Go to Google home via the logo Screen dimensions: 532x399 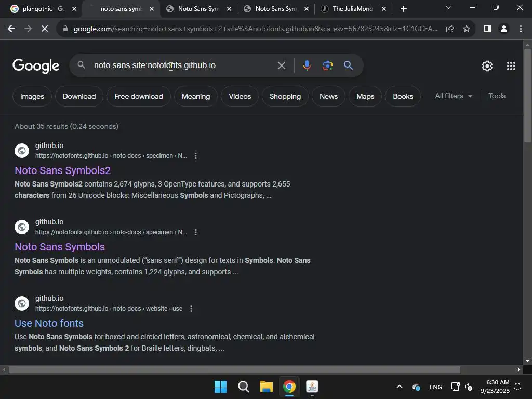36,66
